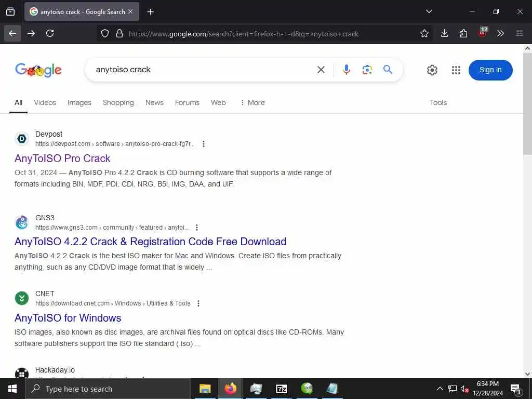Open 7-Zip from the taskbar

click(x=281, y=389)
